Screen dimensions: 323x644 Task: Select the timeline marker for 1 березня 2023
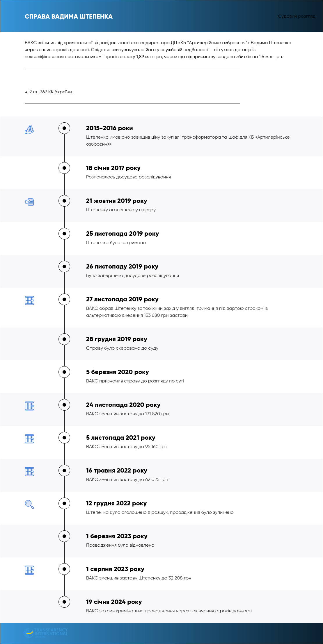click(x=64, y=536)
